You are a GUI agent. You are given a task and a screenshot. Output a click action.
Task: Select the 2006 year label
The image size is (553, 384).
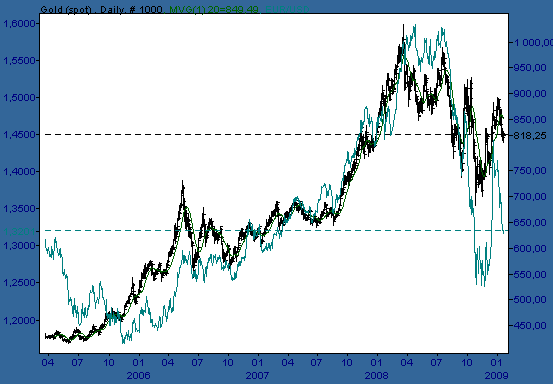[x=138, y=375]
